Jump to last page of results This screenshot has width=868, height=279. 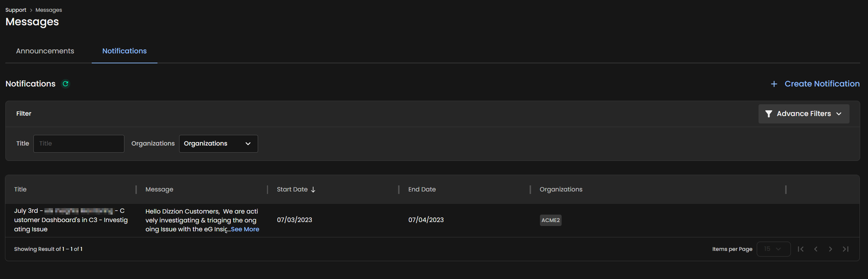[x=846, y=249]
